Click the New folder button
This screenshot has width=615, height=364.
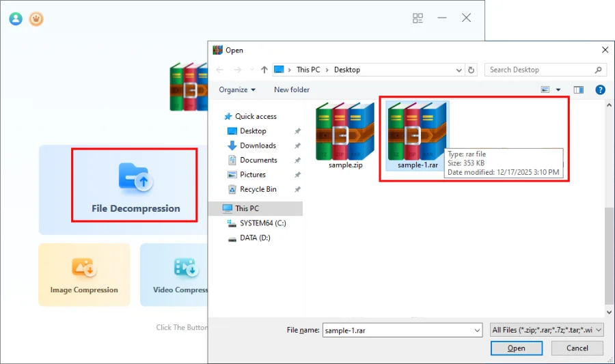[292, 89]
